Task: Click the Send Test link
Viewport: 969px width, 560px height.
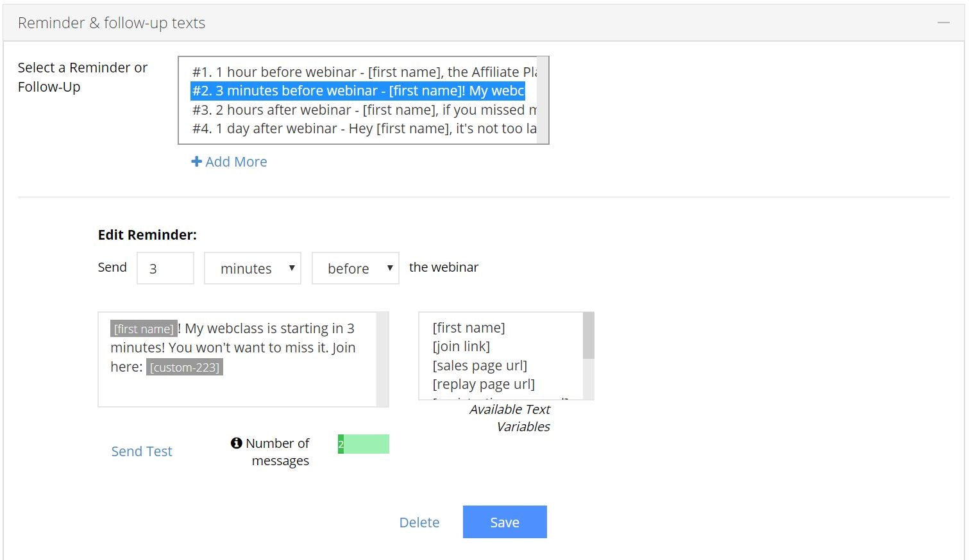Action: 141,451
